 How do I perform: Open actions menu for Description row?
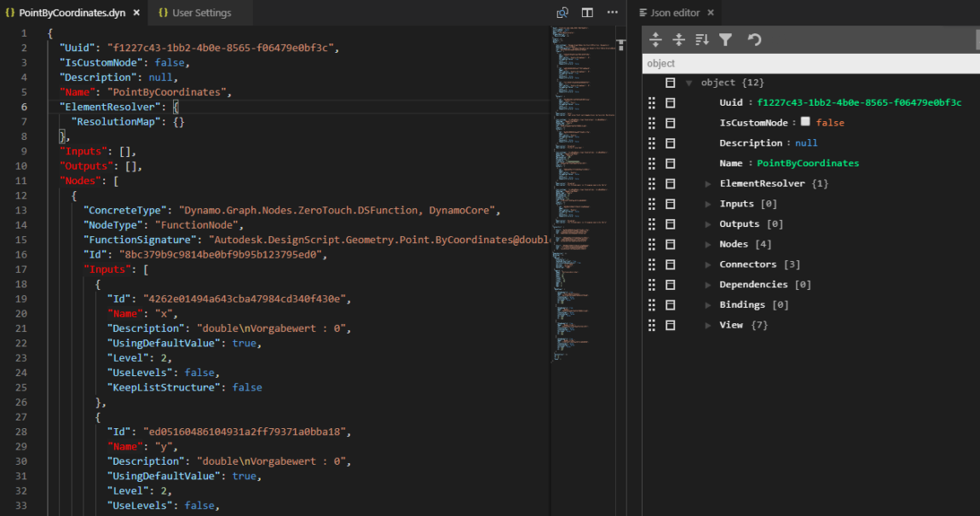coord(670,143)
